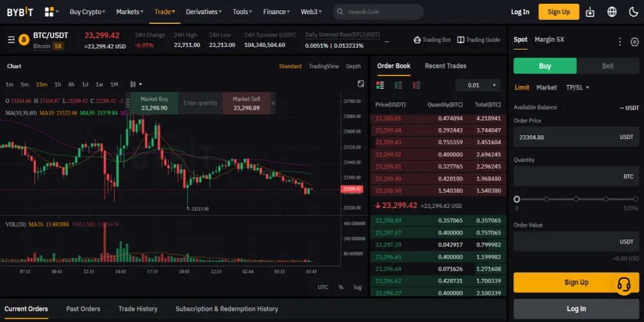
Task: Show only sell orders in the order book
Action: coord(416,85)
